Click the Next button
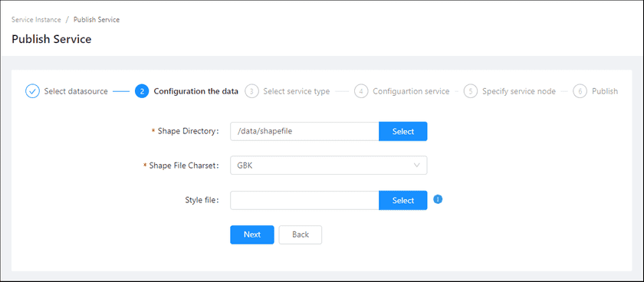644x282 pixels. (251, 234)
